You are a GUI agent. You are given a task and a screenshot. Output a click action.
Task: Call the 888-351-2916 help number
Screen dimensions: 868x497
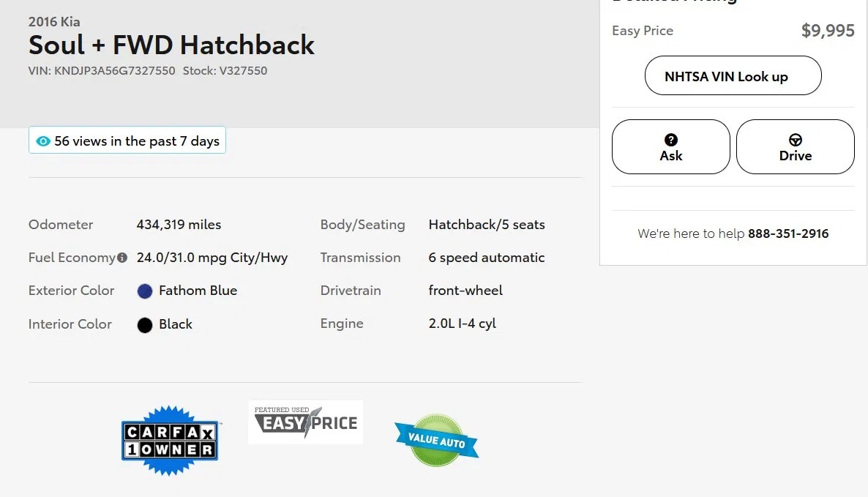tap(788, 234)
